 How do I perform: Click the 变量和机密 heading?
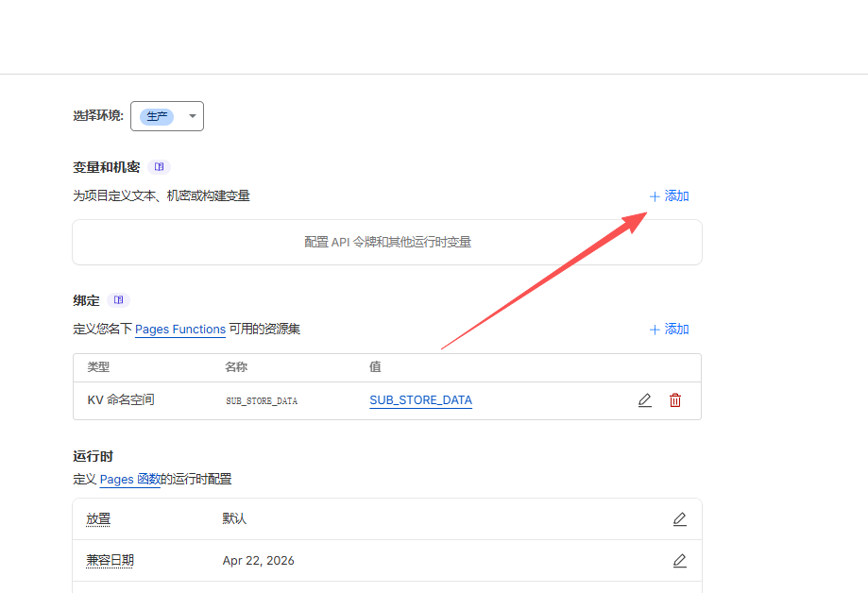tap(107, 167)
